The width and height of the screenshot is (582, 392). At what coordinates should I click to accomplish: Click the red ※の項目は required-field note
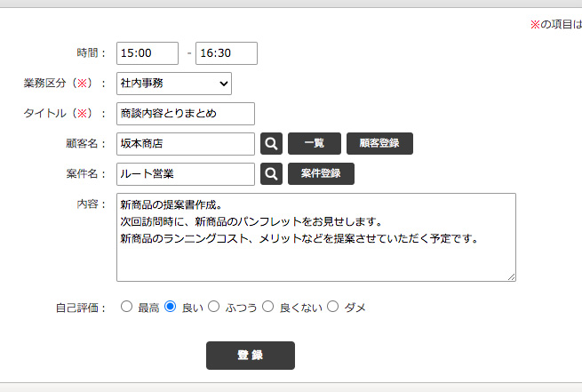click(555, 25)
